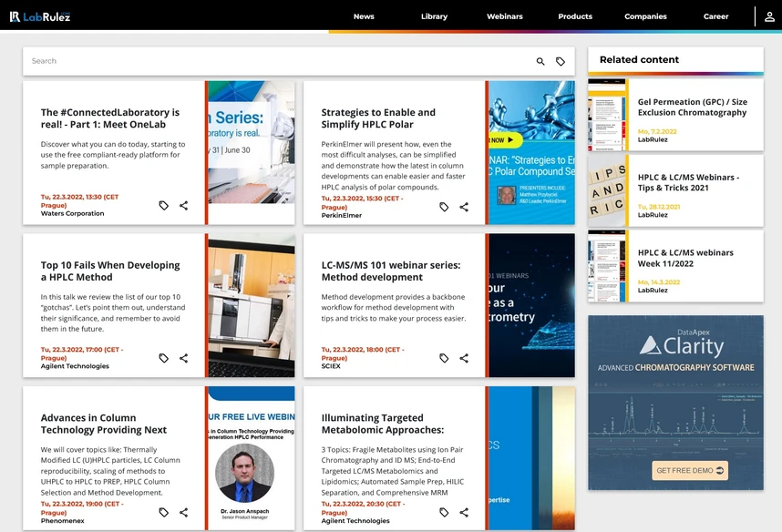This screenshot has height=532, width=782.
Task: Click the GET FREE DEMO button
Action: pos(690,470)
